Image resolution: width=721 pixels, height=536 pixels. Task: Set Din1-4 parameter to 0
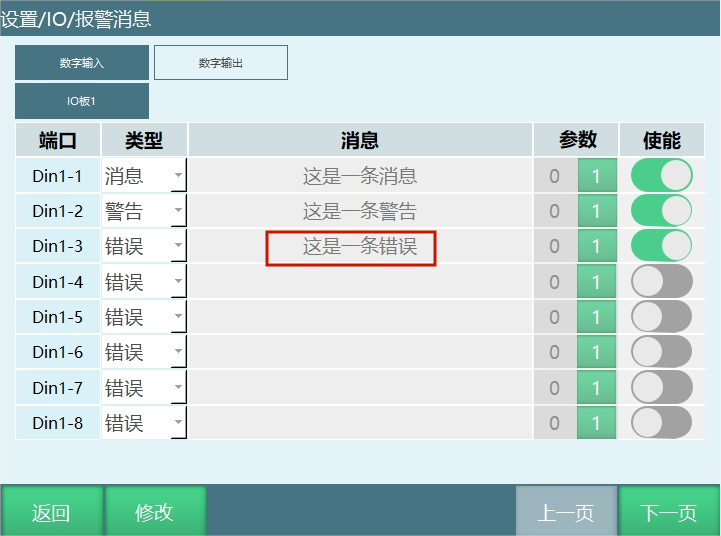555,281
